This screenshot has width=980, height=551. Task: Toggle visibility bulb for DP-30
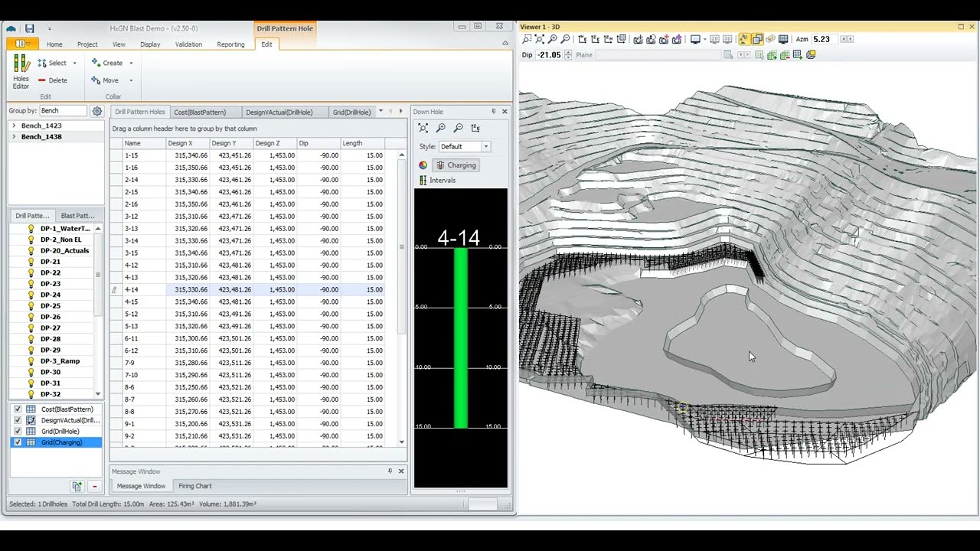click(x=31, y=372)
